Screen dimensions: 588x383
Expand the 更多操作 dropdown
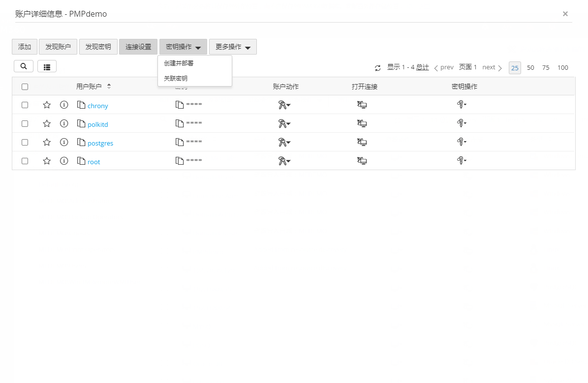point(233,47)
